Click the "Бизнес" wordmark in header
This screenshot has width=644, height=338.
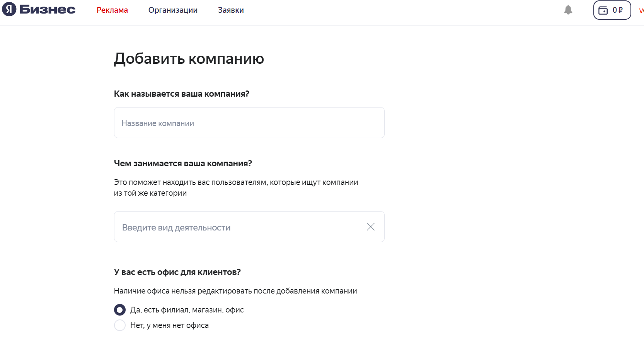[48, 10]
